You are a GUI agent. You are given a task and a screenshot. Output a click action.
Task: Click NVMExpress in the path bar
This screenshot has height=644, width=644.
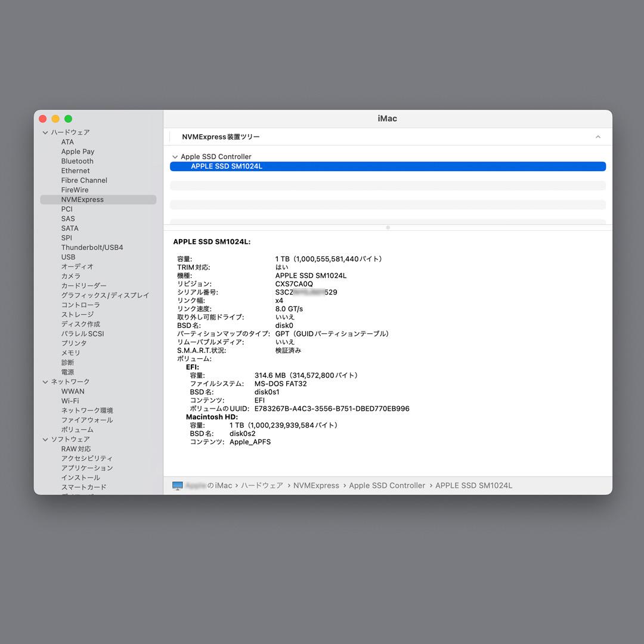pyautogui.click(x=316, y=485)
